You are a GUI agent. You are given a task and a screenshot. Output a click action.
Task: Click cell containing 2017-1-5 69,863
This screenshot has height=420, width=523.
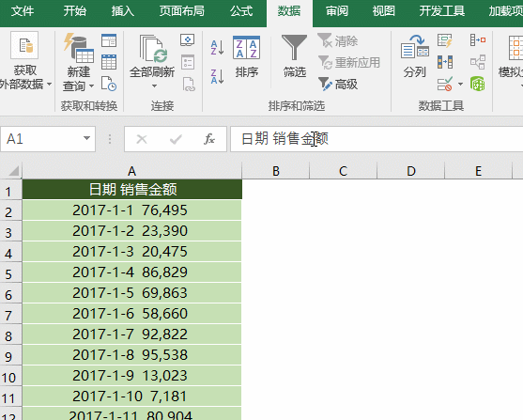[x=132, y=293]
